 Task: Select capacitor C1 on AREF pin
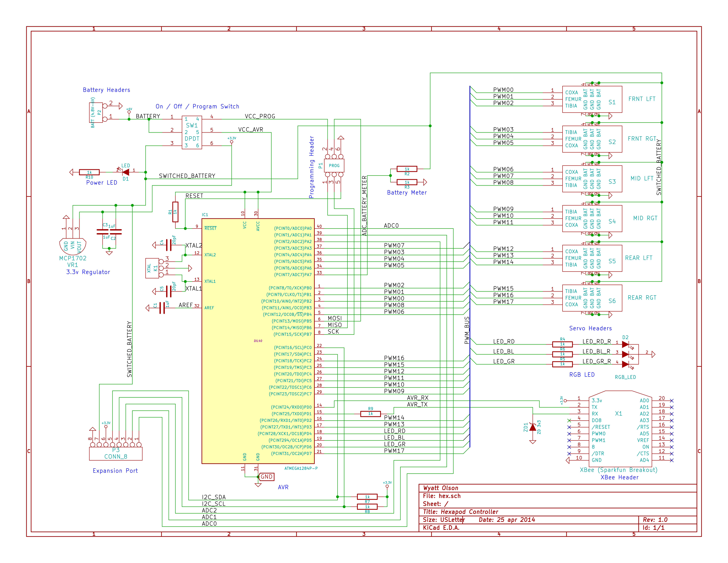click(162, 308)
